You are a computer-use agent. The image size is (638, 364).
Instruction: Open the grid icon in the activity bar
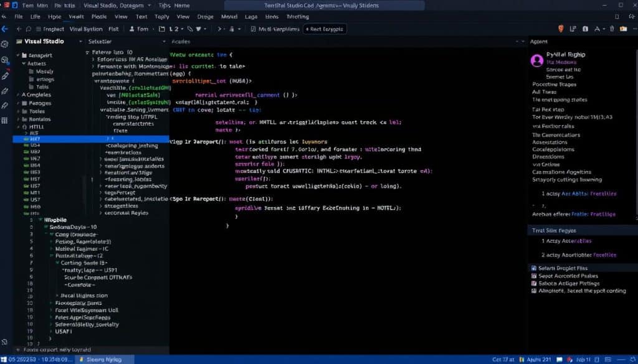[5, 121]
